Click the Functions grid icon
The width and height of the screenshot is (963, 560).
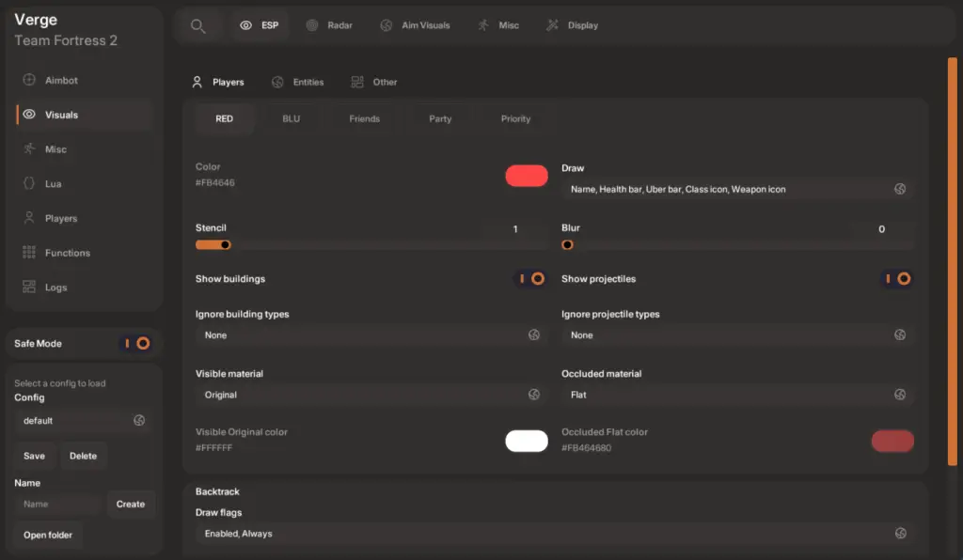point(29,252)
